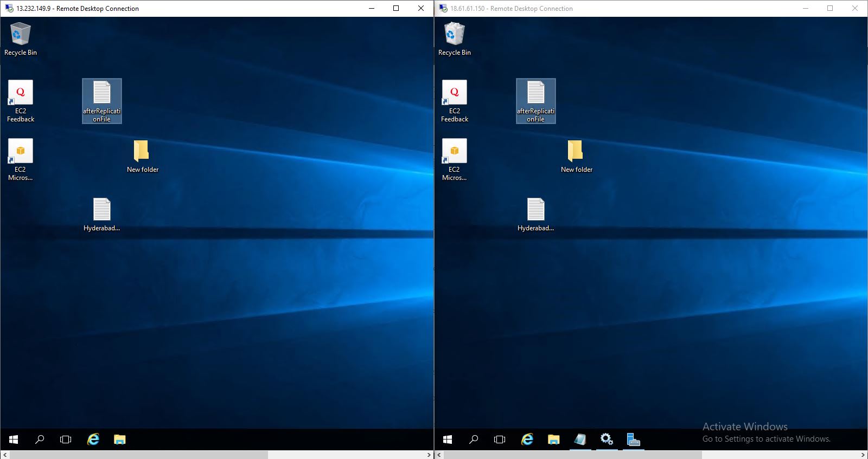Open Task View in the 18.61.61.150 taskbar

click(500, 439)
